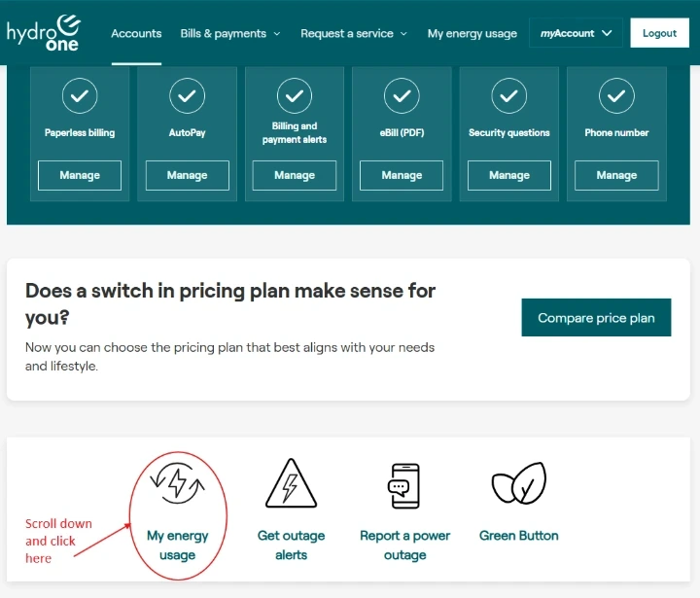Click the Report a power outage phone icon

click(404, 485)
